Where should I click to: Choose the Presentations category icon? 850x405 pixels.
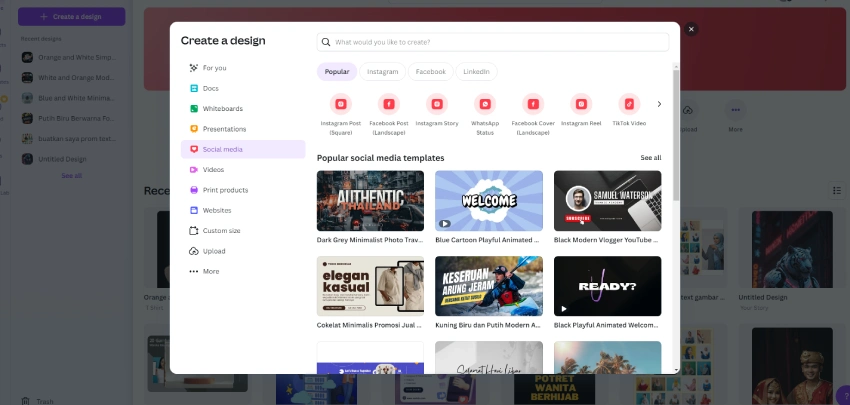pos(194,129)
